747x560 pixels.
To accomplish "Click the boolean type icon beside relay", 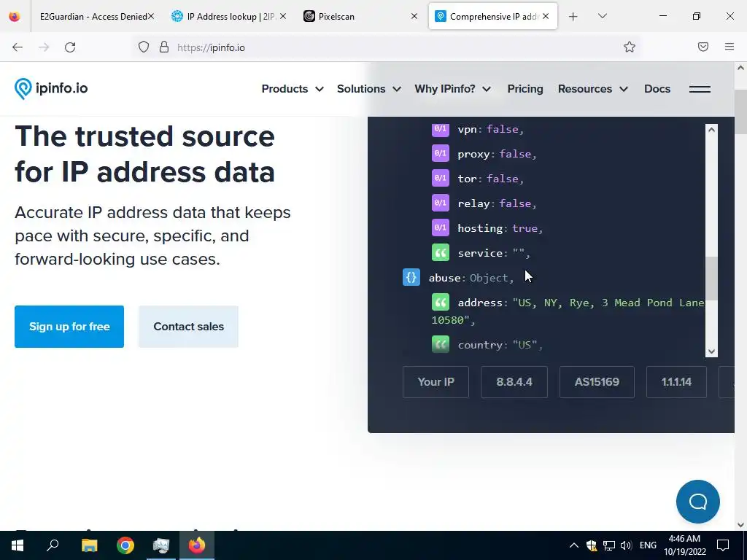I will pos(440,203).
